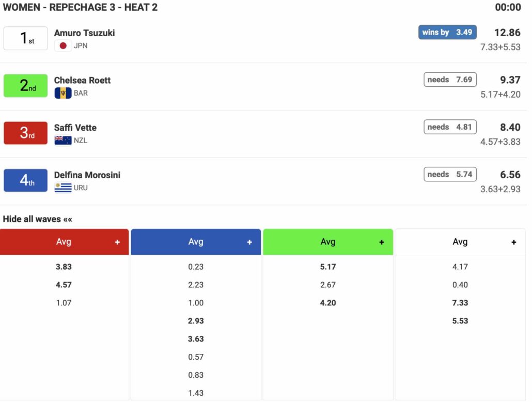Expand the green Avg column plus
The width and height of the screenshot is (532, 402).
click(382, 242)
